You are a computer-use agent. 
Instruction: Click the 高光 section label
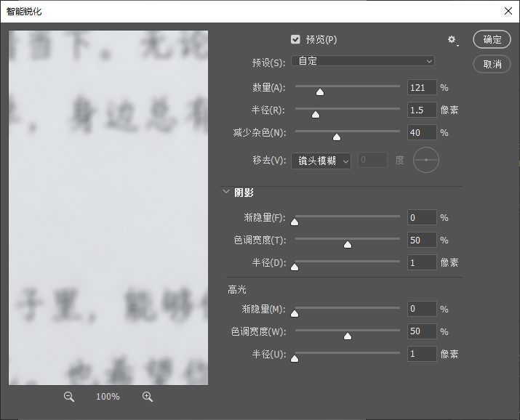click(x=237, y=290)
